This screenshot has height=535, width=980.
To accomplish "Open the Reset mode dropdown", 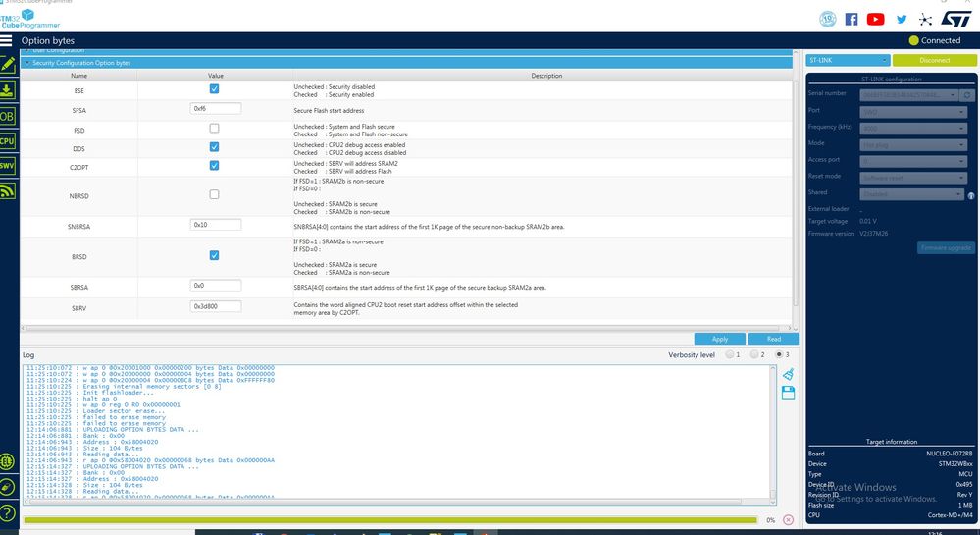I will pyautogui.click(x=913, y=178).
